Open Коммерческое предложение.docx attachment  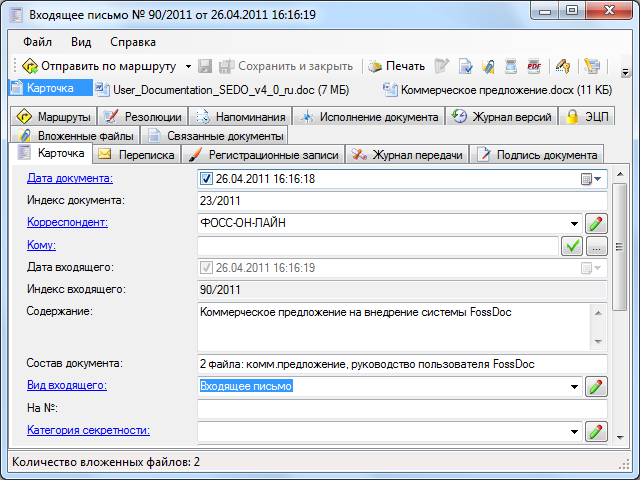pos(497,90)
